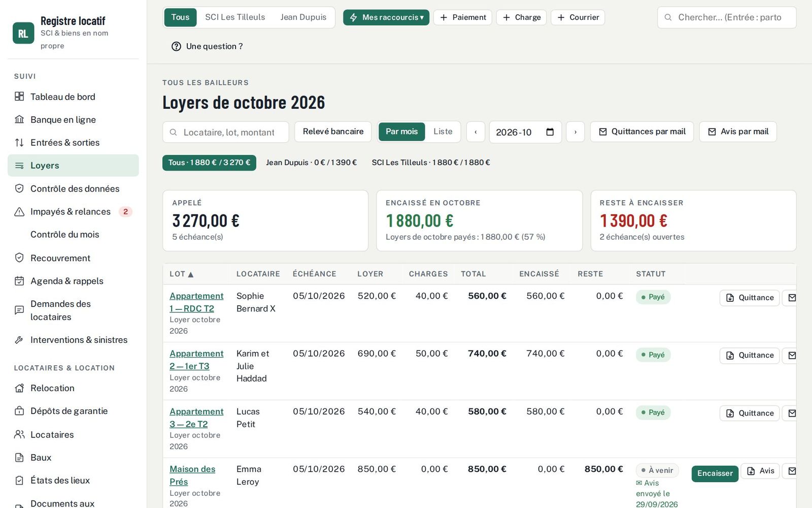
Task: Open Banque en ligne page
Action: coord(73,119)
